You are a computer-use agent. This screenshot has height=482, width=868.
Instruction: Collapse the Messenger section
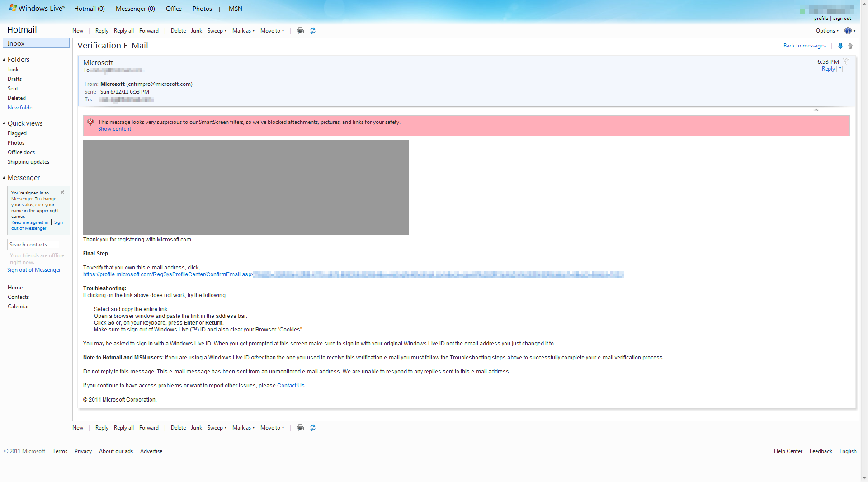(4, 178)
